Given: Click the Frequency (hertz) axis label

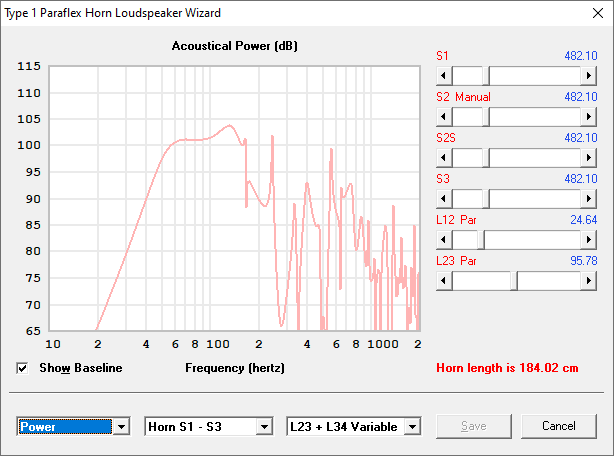Looking at the screenshot, I should tap(235, 368).
